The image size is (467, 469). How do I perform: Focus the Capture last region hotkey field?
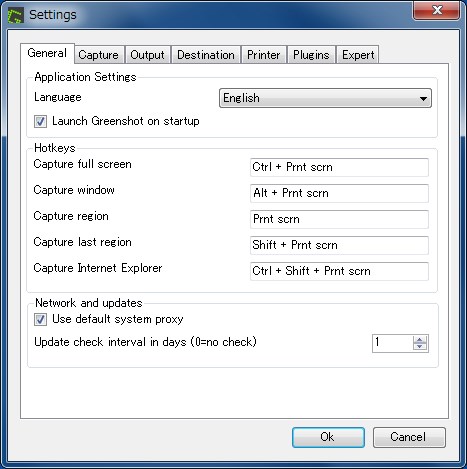tap(339, 245)
